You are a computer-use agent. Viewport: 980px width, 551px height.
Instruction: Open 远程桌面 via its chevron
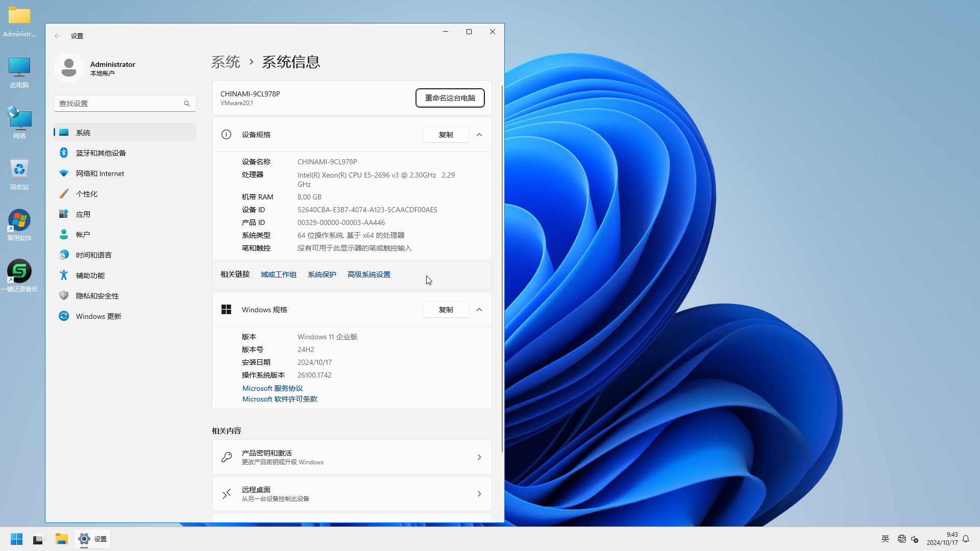pos(479,494)
